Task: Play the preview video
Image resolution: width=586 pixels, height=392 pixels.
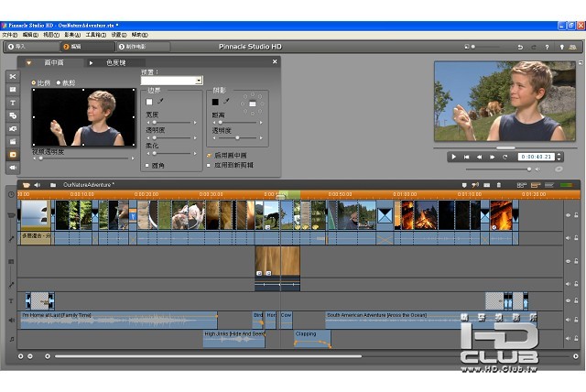Action: pos(454,157)
